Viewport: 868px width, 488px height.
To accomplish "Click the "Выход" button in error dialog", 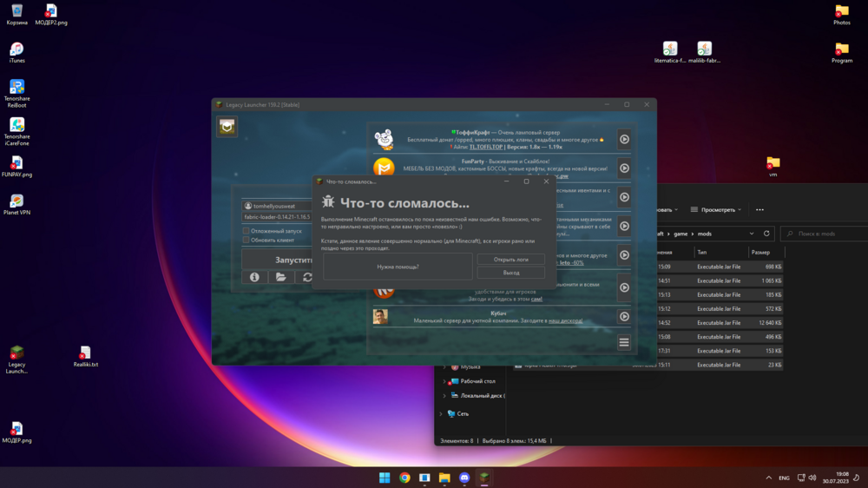I will coord(510,273).
